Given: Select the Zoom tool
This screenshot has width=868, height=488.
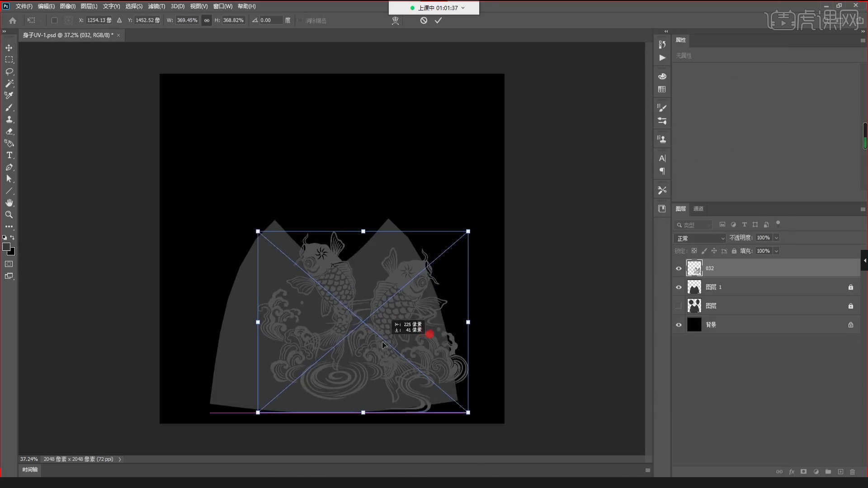Looking at the screenshot, I should click(x=9, y=215).
